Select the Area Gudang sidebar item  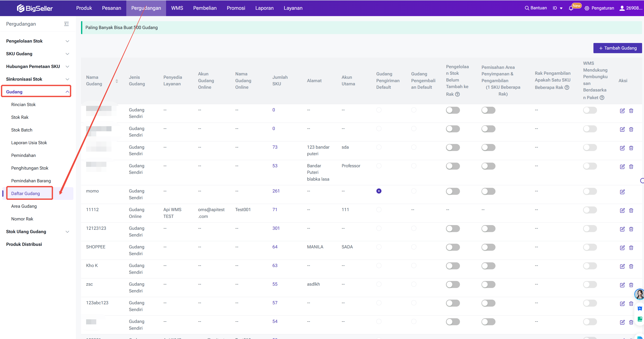coord(24,206)
